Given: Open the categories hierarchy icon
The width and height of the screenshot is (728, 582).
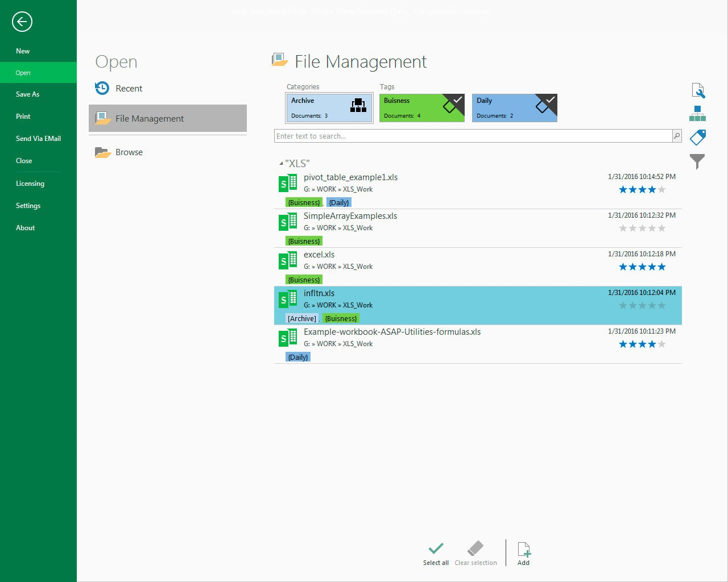Looking at the screenshot, I should [697, 114].
